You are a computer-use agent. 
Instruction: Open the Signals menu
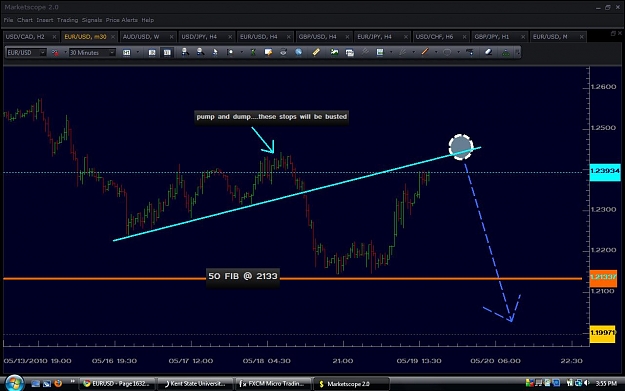[92, 20]
